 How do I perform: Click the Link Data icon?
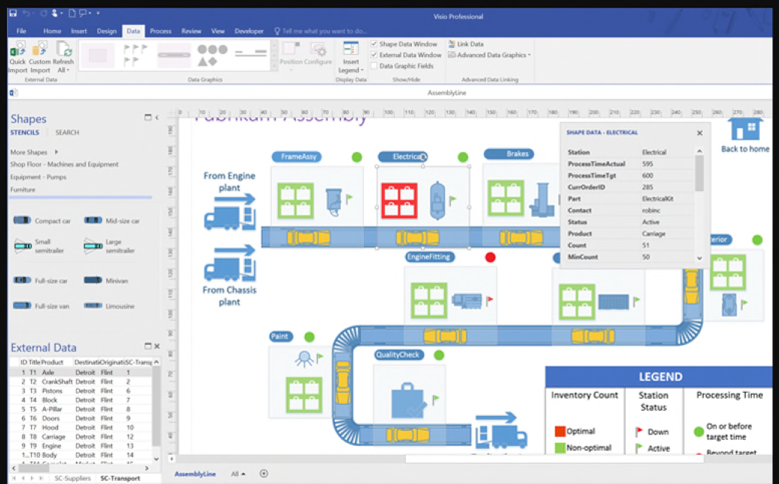point(452,44)
